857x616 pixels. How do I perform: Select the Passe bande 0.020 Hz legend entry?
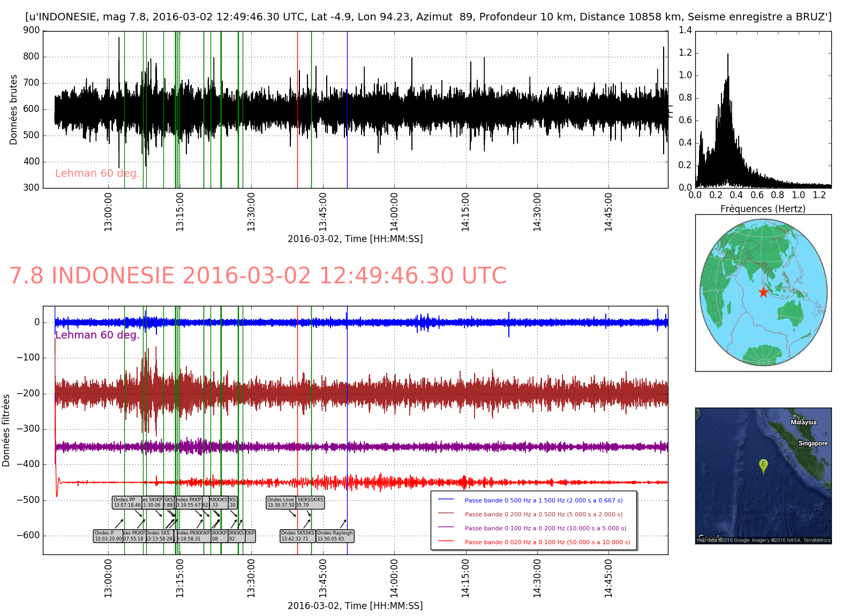click(547, 542)
